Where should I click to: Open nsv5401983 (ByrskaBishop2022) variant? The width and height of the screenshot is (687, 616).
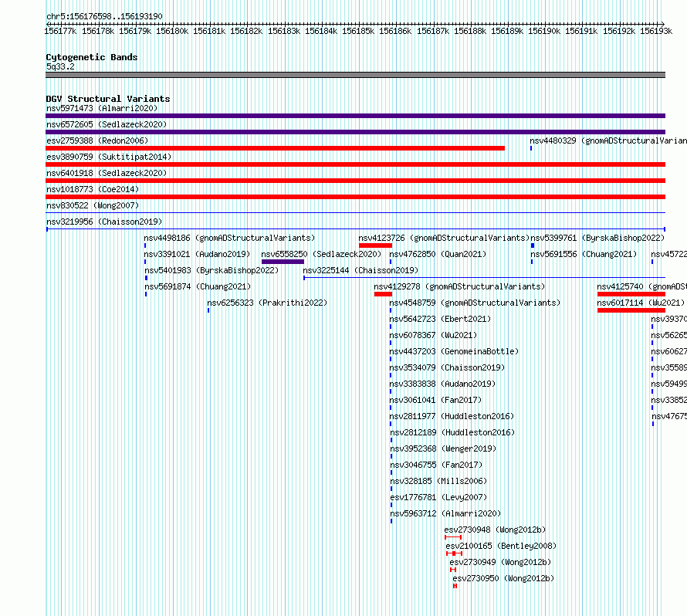coord(212,270)
